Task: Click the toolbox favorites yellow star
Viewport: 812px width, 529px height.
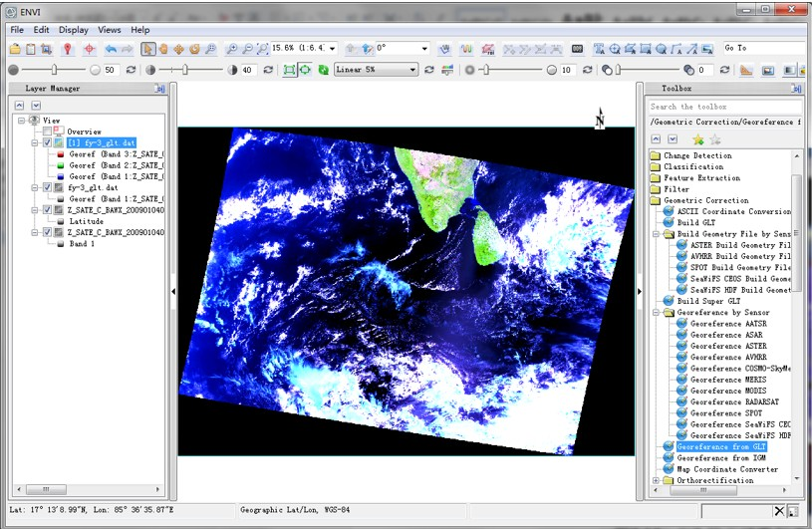Action: pyautogui.click(x=698, y=139)
